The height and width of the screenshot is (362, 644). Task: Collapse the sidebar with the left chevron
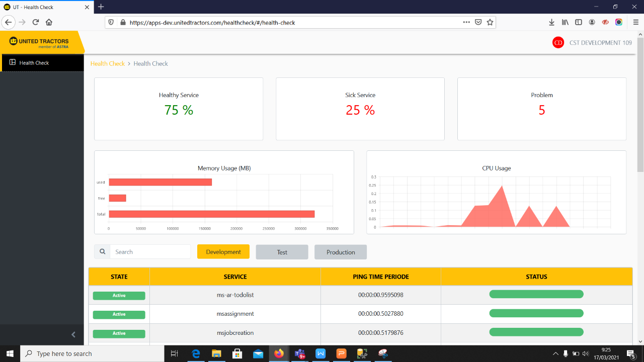click(73, 334)
